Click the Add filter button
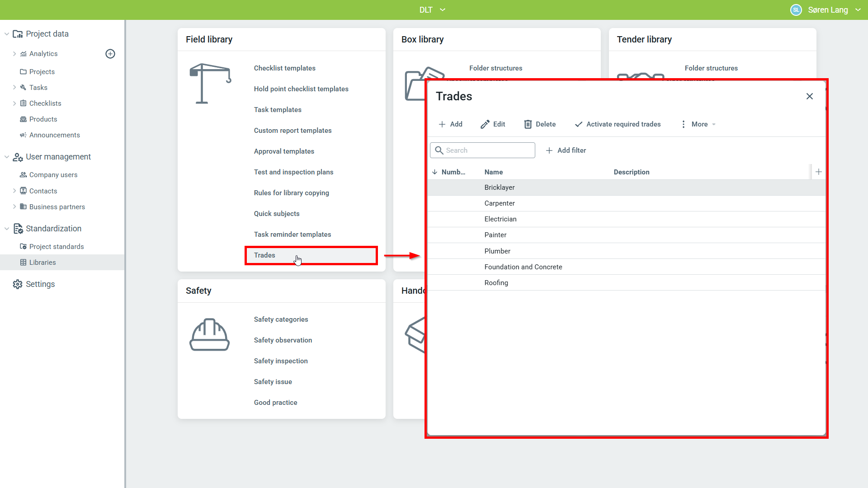Screen dimensions: 868x488 click(x=566, y=150)
